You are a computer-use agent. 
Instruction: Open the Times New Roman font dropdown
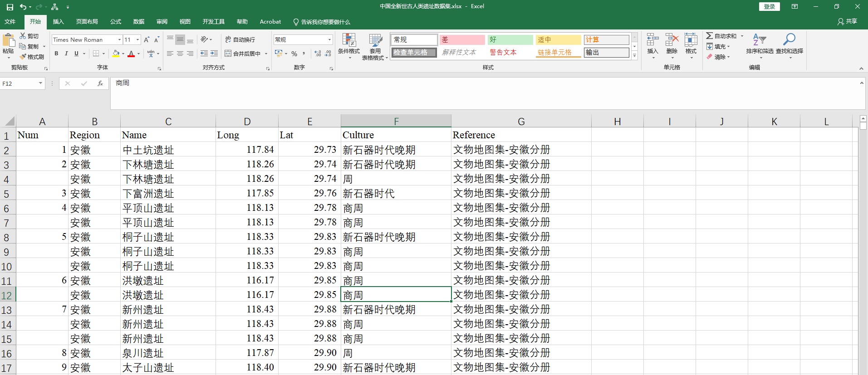coord(119,40)
